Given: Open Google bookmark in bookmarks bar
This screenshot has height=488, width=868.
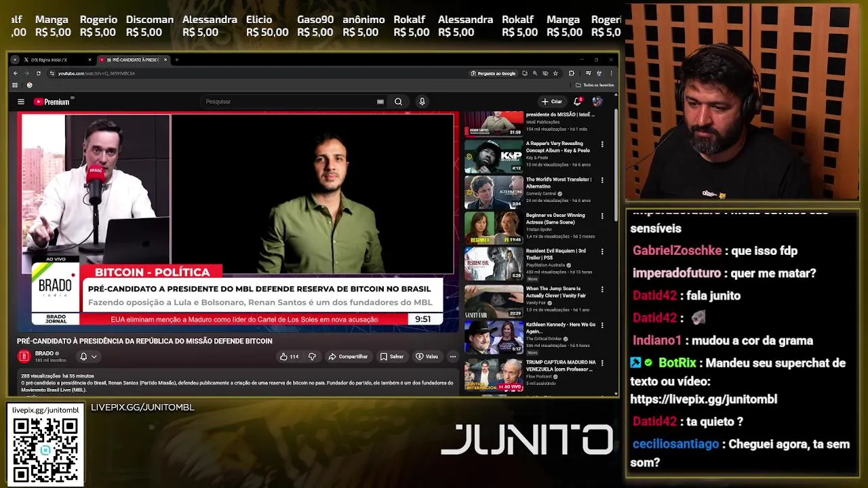Looking at the screenshot, I should tap(29, 85).
